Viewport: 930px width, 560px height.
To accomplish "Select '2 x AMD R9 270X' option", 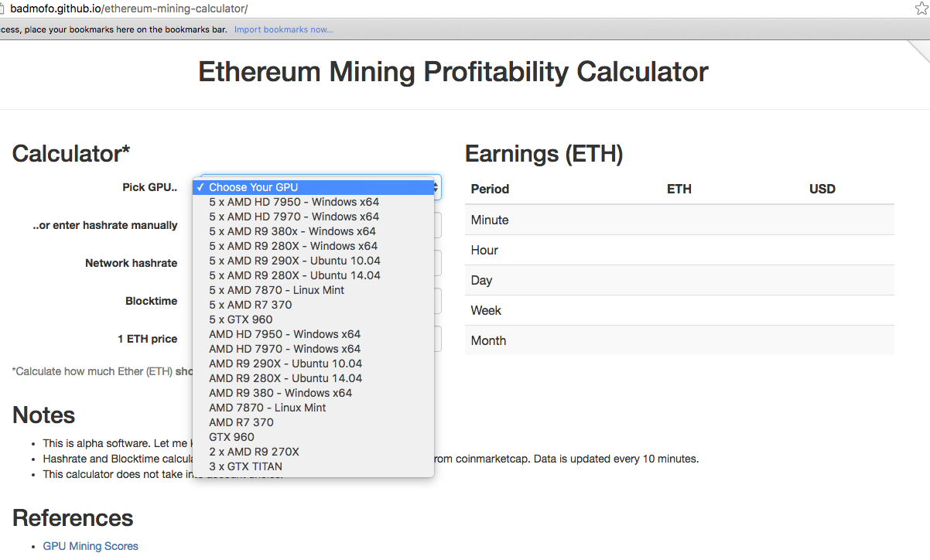I will pyautogui.click(x=313, y=452).
